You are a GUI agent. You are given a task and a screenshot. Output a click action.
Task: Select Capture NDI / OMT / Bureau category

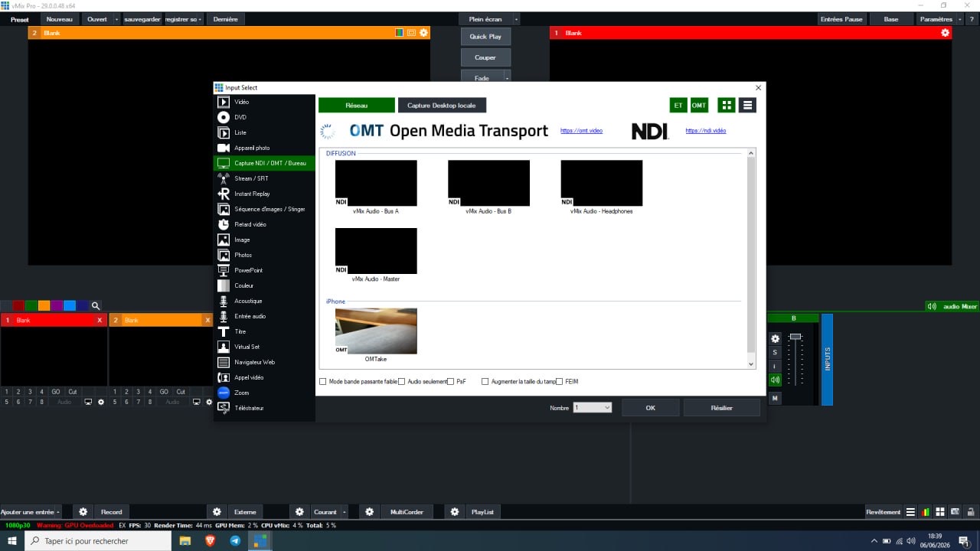pos(264,163)
